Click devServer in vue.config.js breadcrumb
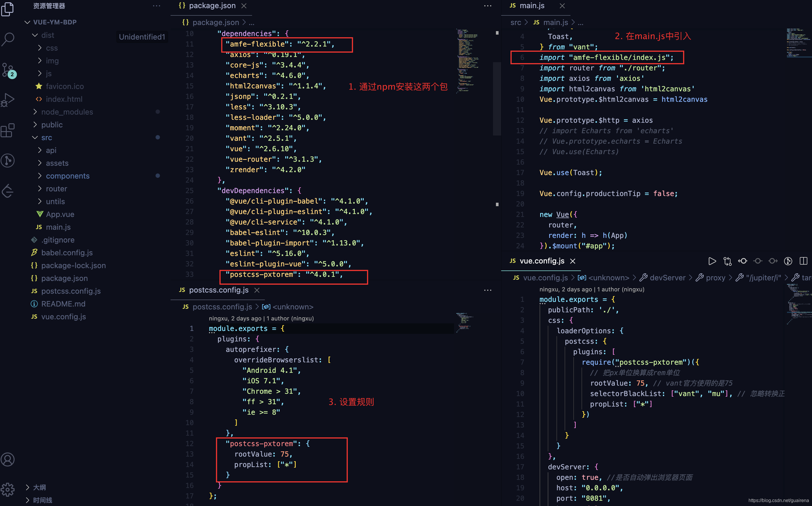This screenshot has height=506, width=812. [667, 278]
